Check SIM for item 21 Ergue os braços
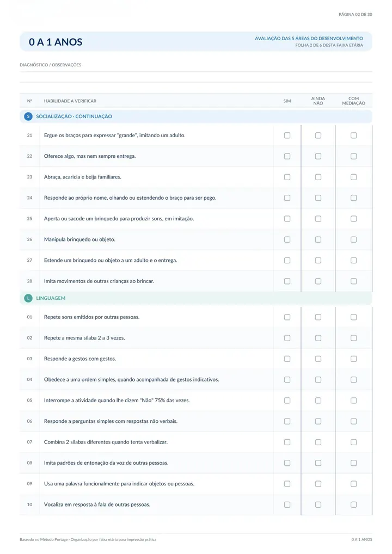392x554 pixels. tap(287, 136)
